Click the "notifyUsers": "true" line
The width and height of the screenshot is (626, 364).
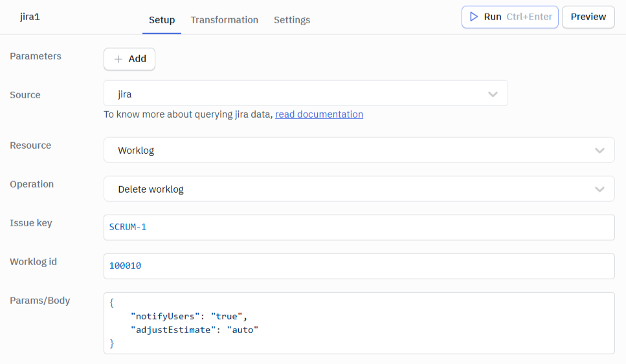[x=189, y=316]
